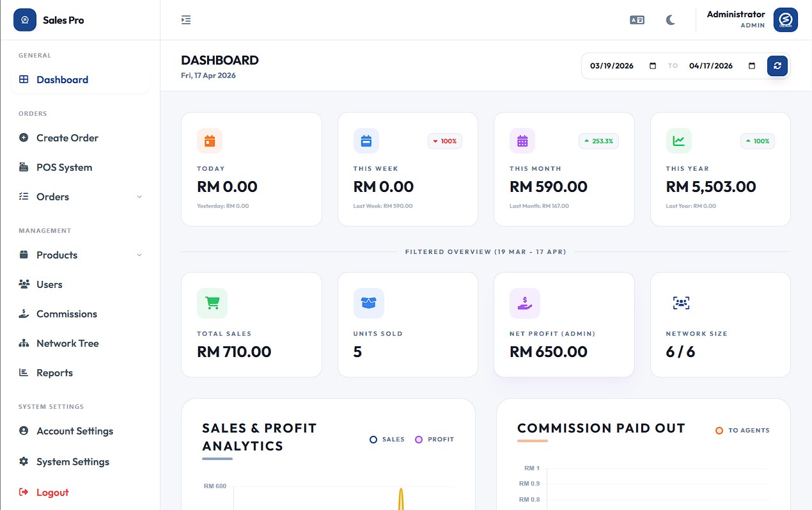The width and height of the screenshot is (812, 510).
Task: Open the Commissions section
Action: point(65,314)
